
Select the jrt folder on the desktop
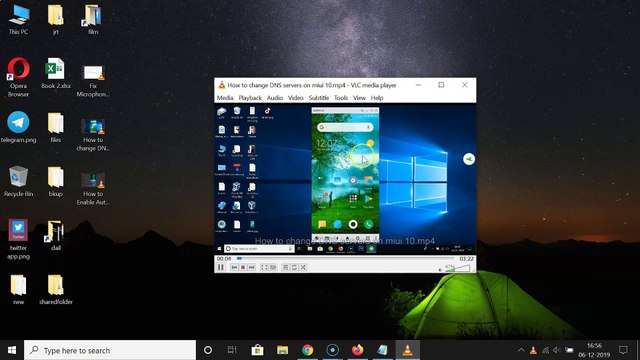56,20
